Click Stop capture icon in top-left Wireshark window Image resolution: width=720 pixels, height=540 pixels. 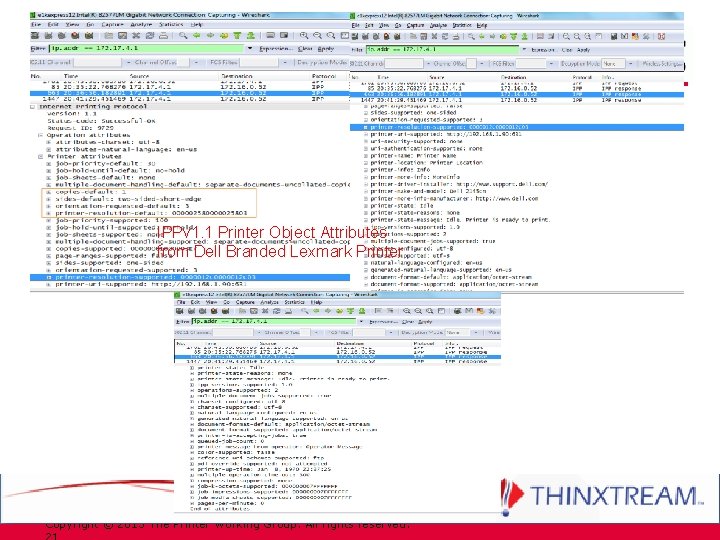(75, 35)
